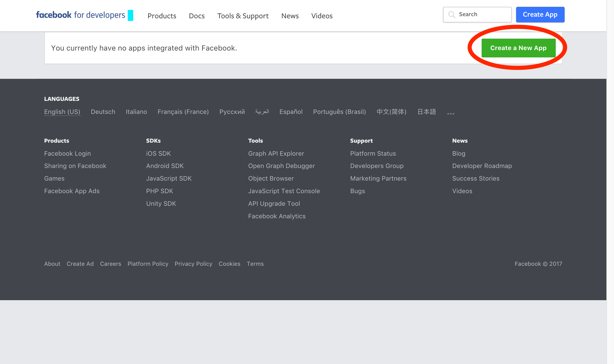Select 中文(简体) language
This screenshot has width=614, height=364.
(x=392, y=112)
